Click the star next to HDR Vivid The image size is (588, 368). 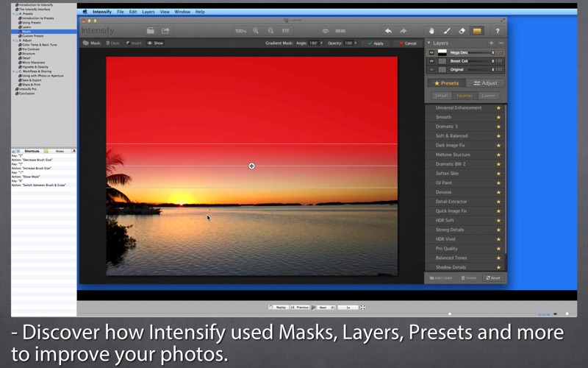point(499,239)
